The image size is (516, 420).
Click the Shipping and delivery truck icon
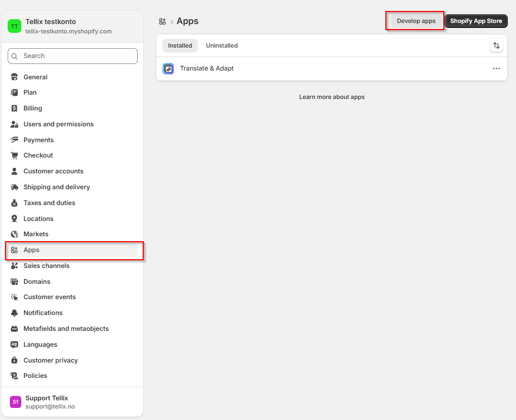(x=15, y=187)
